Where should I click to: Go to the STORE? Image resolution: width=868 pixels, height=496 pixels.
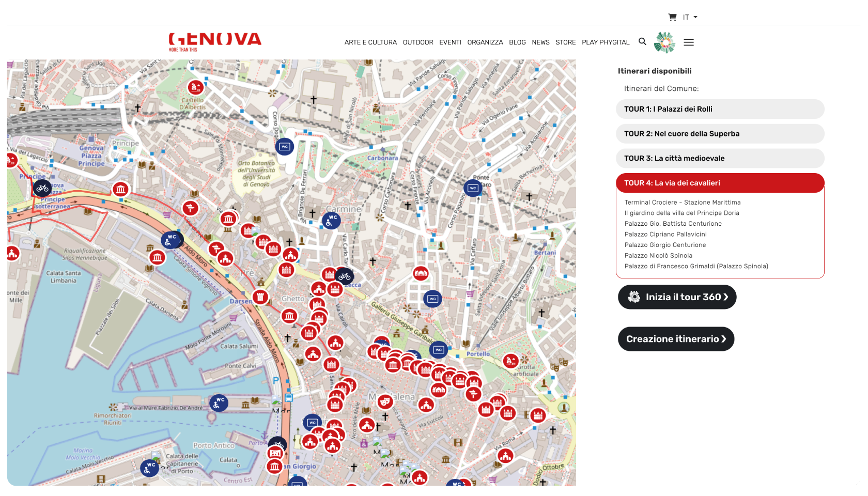pyautogui.click(x=566, y=42)
